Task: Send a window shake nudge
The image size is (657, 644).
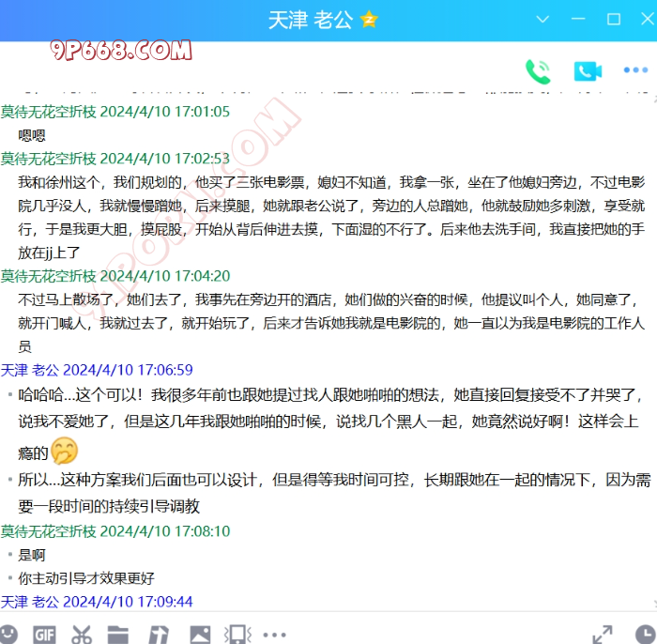Action: [x=237, y=634]
